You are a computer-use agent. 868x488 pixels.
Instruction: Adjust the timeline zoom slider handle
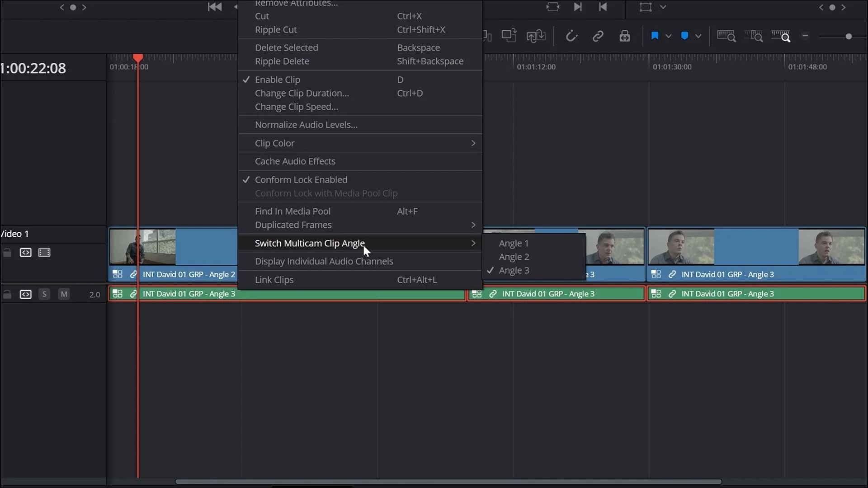click(x=849, y=36)
